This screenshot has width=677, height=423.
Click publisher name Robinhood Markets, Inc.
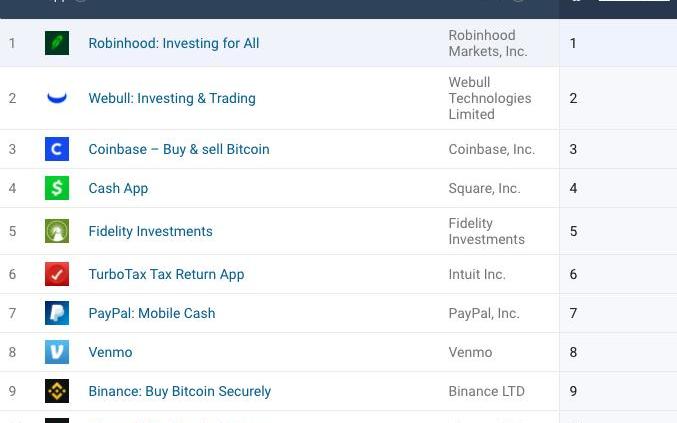[x=488, y=43]
